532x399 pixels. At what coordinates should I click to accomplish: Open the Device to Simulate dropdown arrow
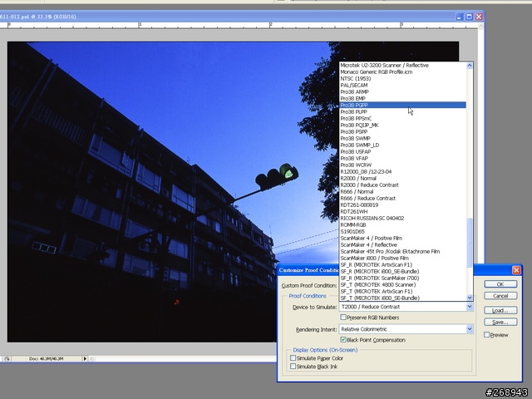[470, 307]
